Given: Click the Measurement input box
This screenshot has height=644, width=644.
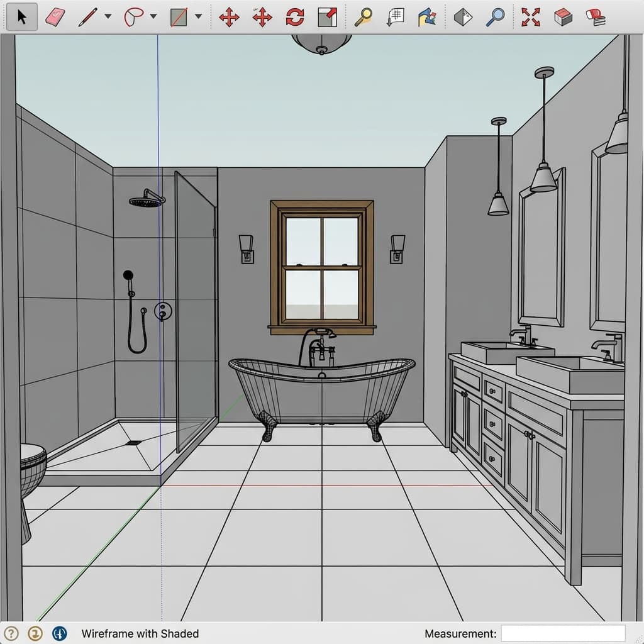Looking at the screenshot, I should [563, 633].
